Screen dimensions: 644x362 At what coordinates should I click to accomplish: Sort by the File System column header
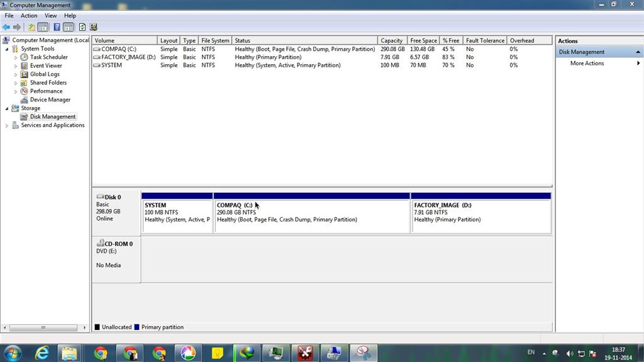pos(215,40)
